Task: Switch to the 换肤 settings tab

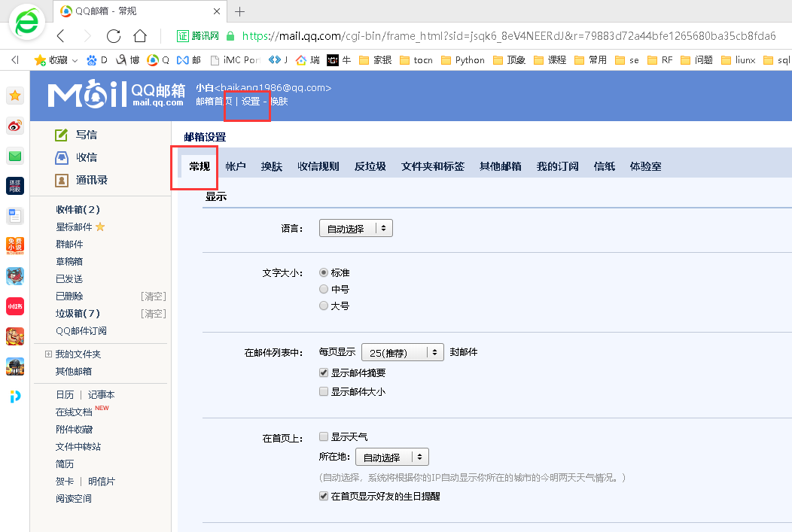Action: (272, 166)
